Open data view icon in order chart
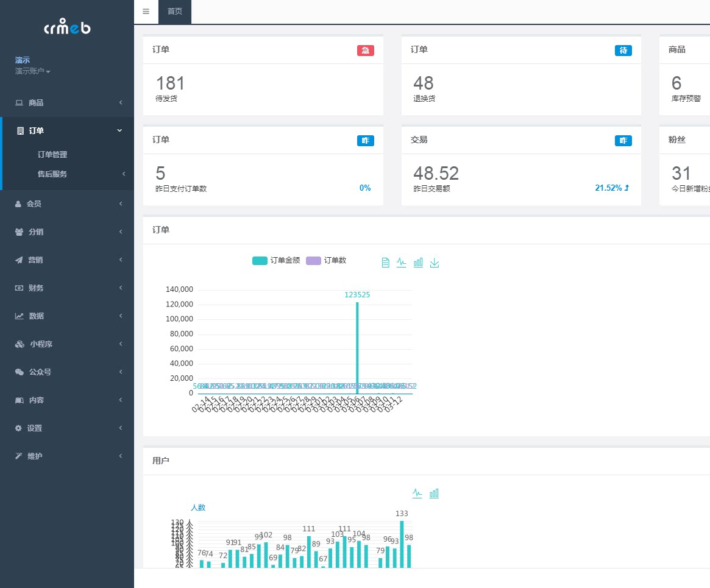 [x=385, y=263]
